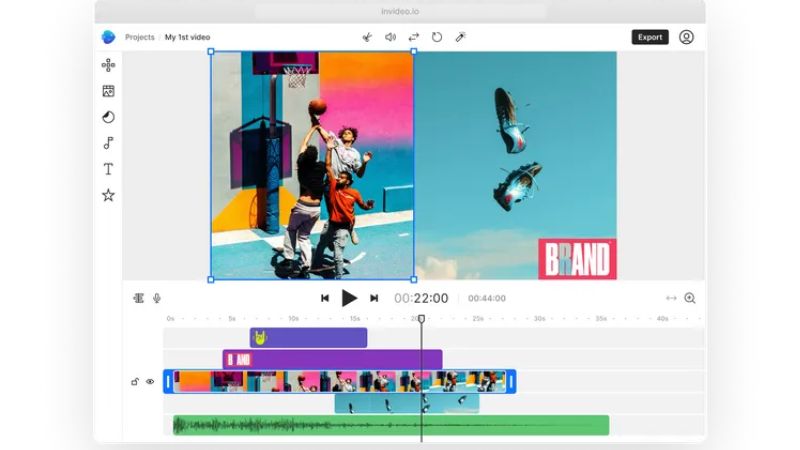
Task: Open the star favorites panel
Action: (108, 195)
